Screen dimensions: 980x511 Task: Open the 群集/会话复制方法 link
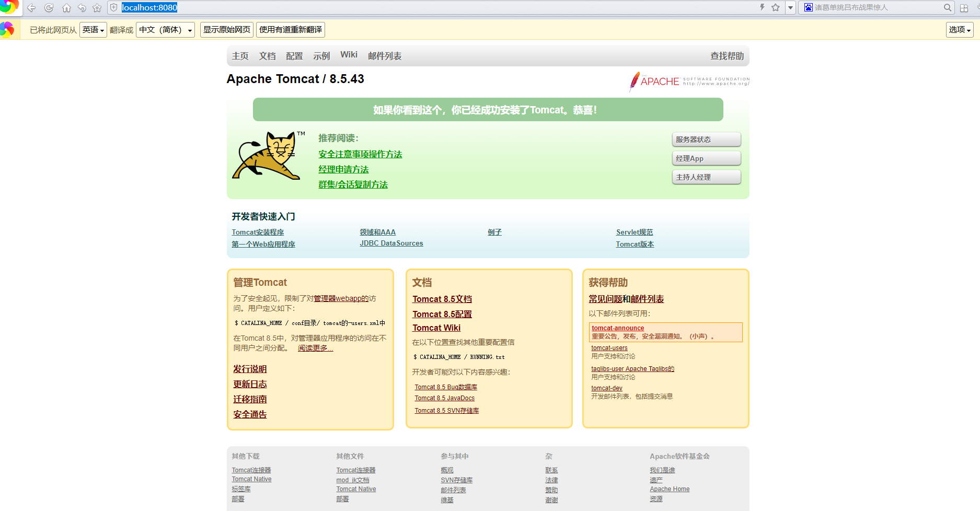click(353, 184)
